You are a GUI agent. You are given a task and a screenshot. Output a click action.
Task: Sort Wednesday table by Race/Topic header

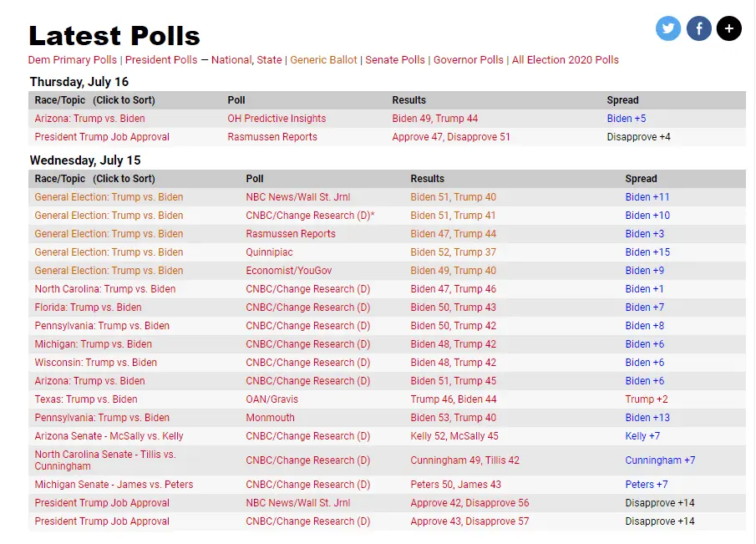tap(94, 179)
